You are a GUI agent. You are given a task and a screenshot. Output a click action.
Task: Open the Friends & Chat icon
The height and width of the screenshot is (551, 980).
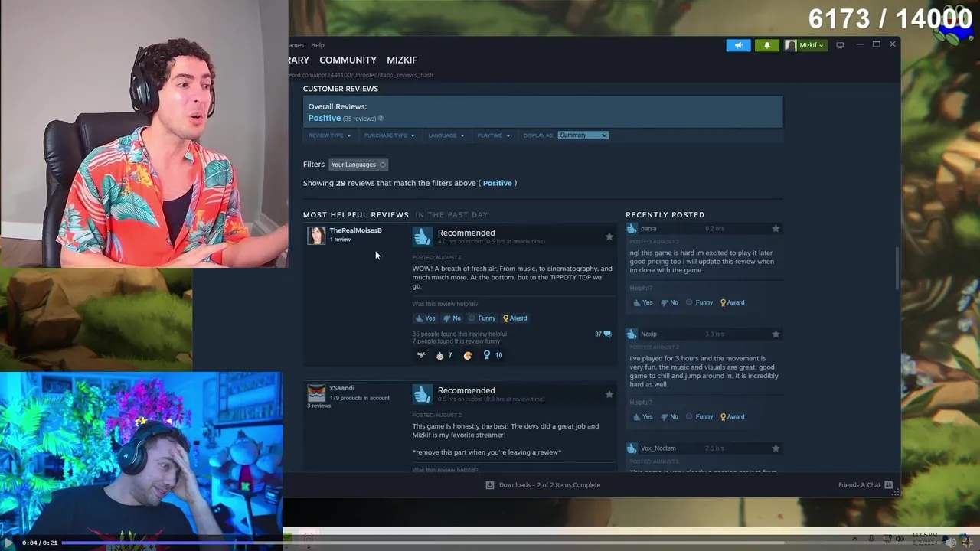tap(888, 484)
